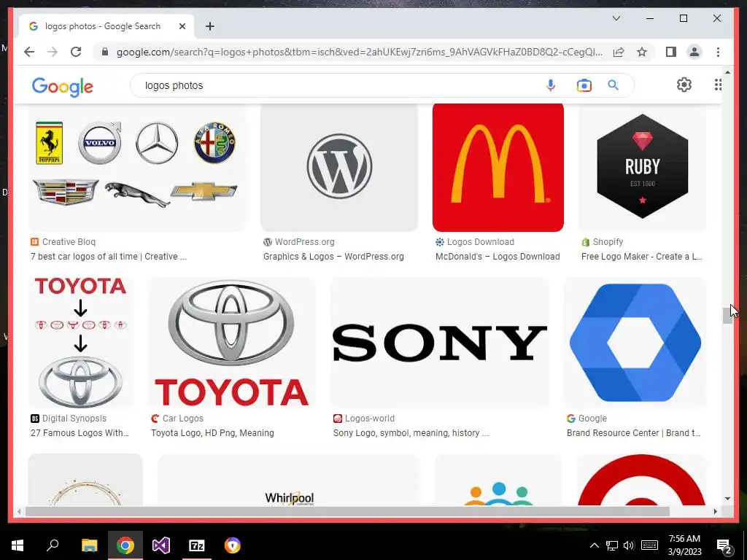Open the volume control in tray
Image resolution: width=747 pixels, height=560 pixels.
tap(629, 545)
